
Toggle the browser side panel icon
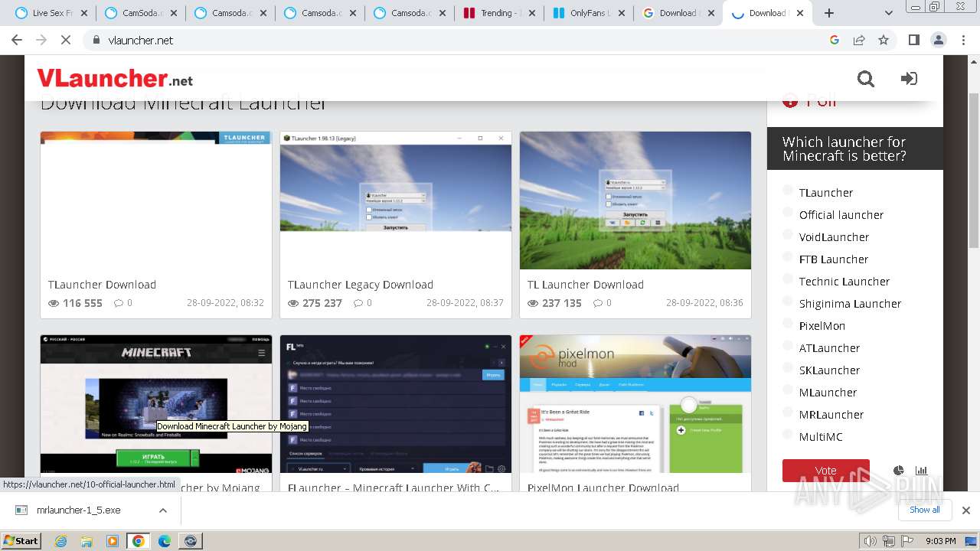coord(913,40)
